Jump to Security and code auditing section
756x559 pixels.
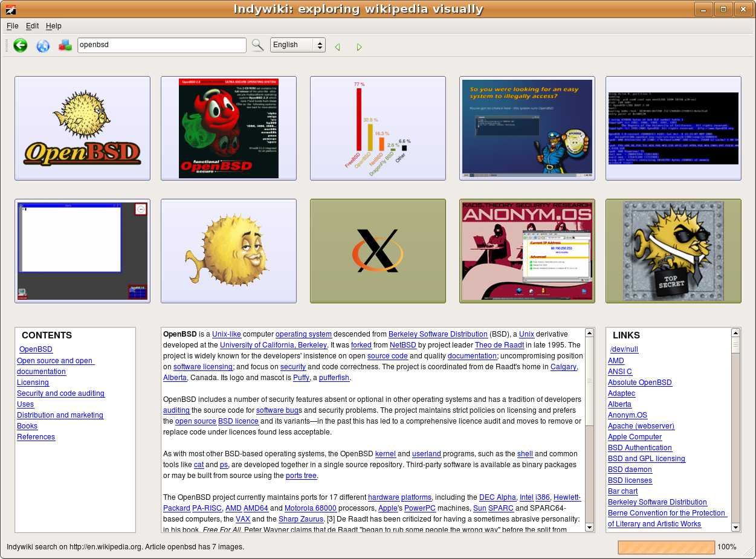pos(60,393)
